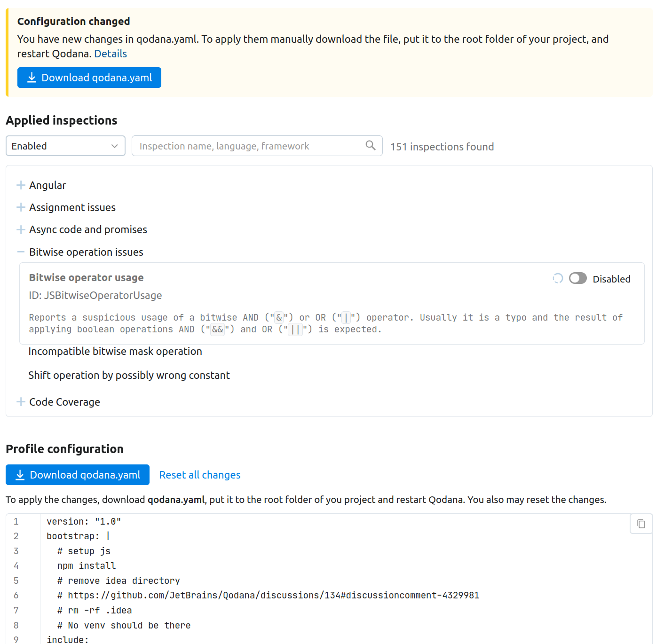The image size is (664, 644).
Task: Click the plus icon beside Angular category
Action: 21,185
